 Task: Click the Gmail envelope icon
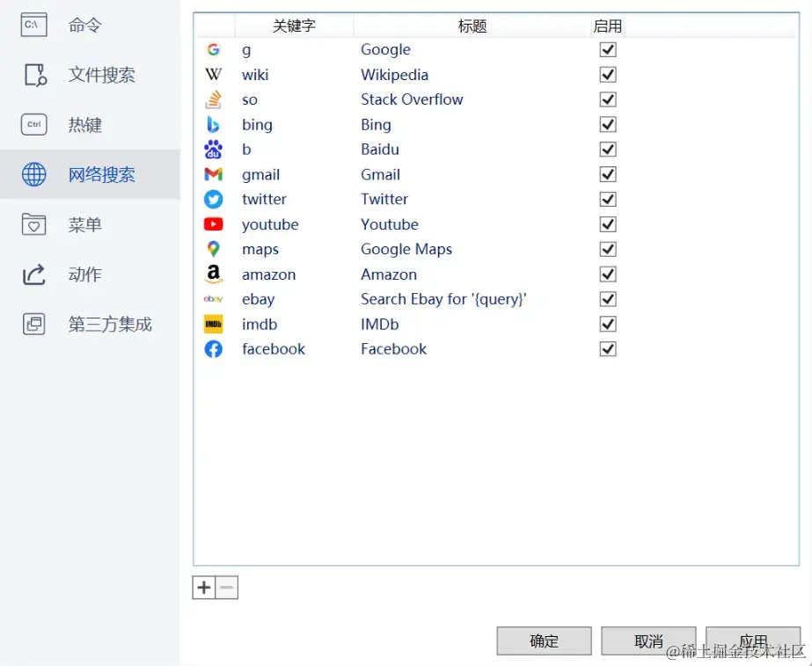(x=214, y=174)
